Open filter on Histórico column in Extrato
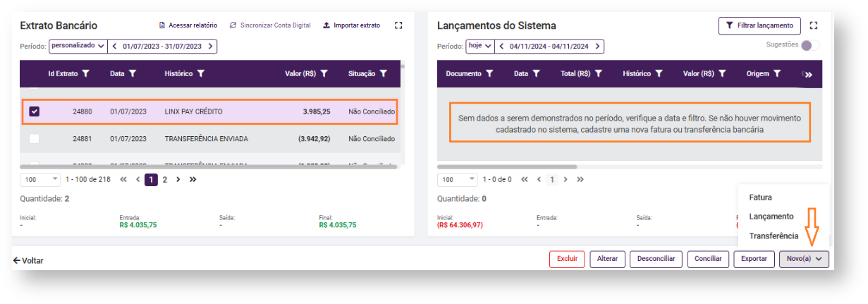Viewport: 868px width, 304px height. click(x=201, y=73)
